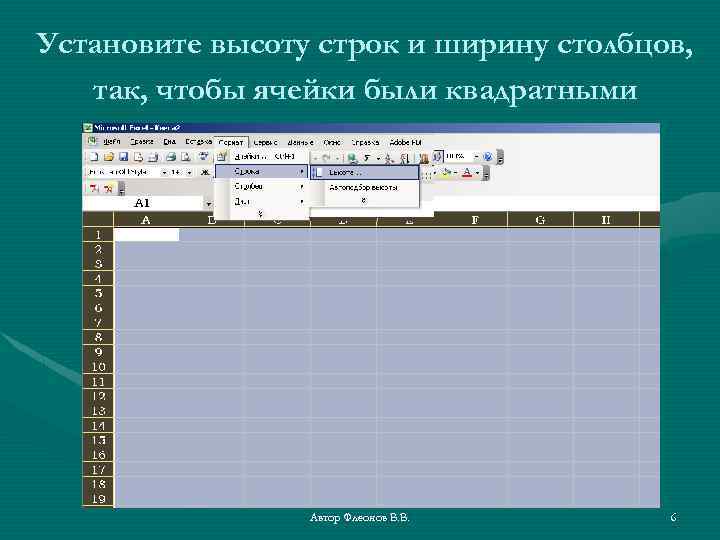Open the Данные menu
The width and height of the screenshot is (720, 540).
(300, 142)
